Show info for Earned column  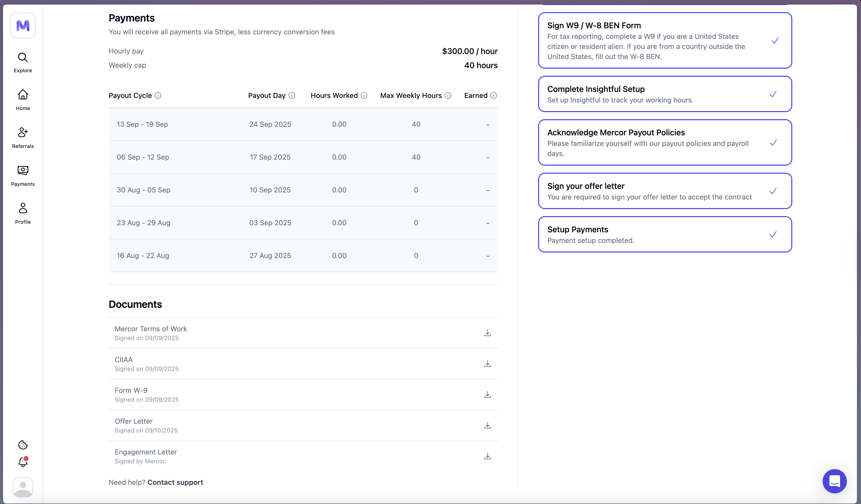[x=494, y=96]
